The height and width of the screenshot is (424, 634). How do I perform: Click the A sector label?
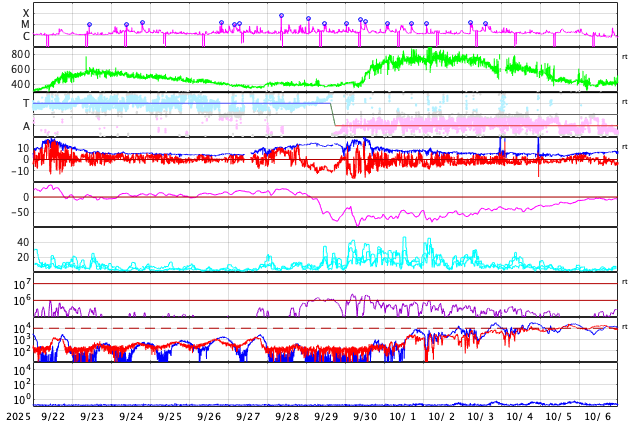[26, 126]
